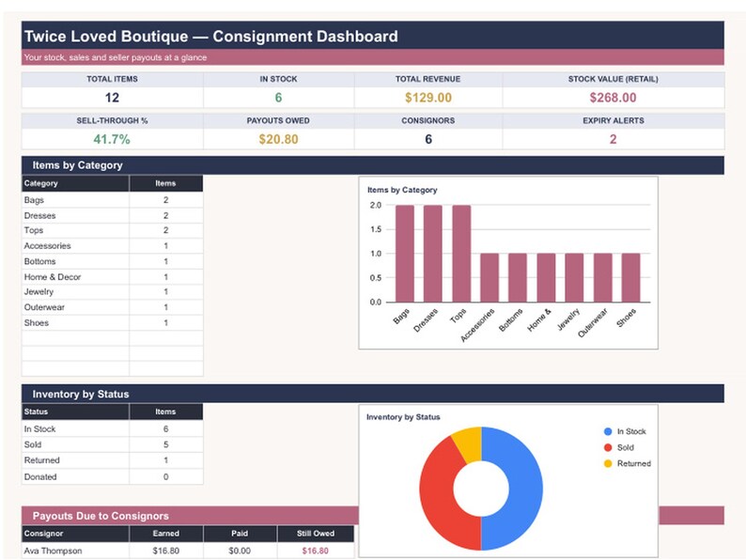
Task: Click the blue In Stock legend dot
Action: (x=608, y=431)
